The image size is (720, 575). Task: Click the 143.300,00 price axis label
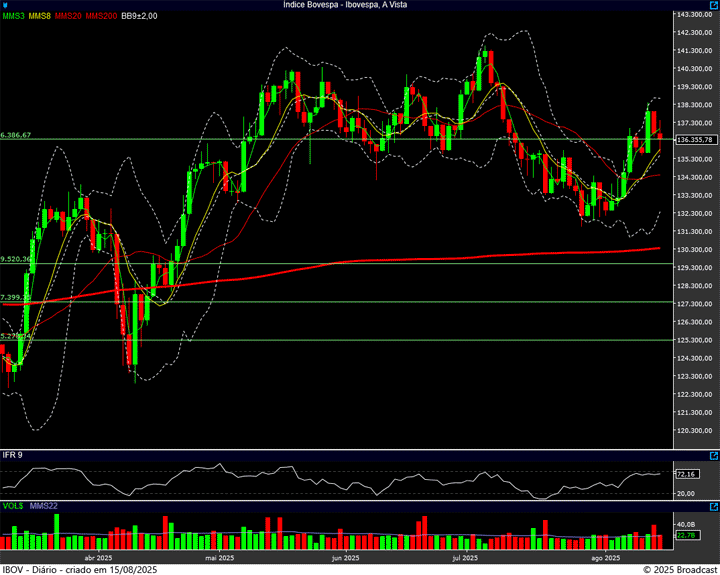[x=695, y=14]
